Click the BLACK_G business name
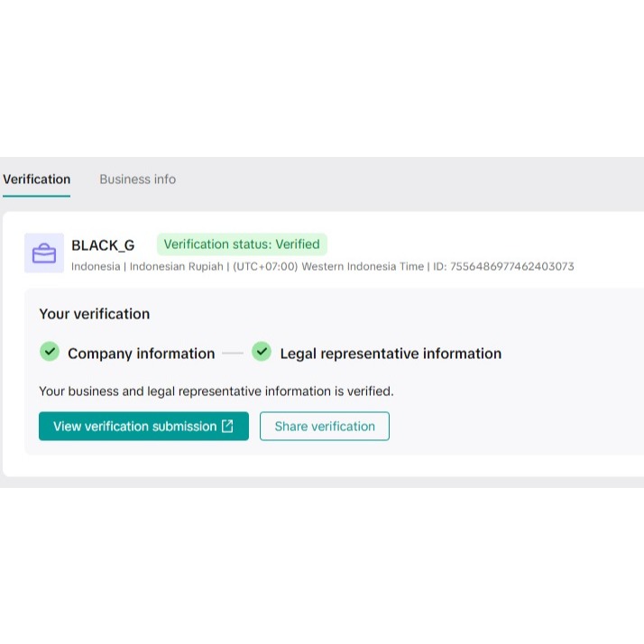 tap(103, 245)
